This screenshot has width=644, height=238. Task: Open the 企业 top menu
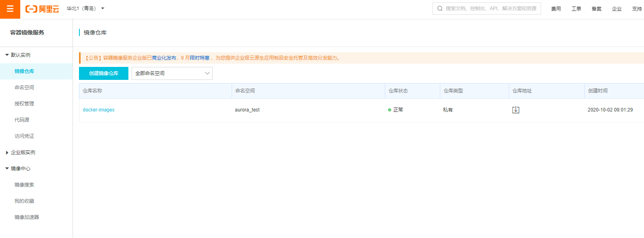click(617, 9)
